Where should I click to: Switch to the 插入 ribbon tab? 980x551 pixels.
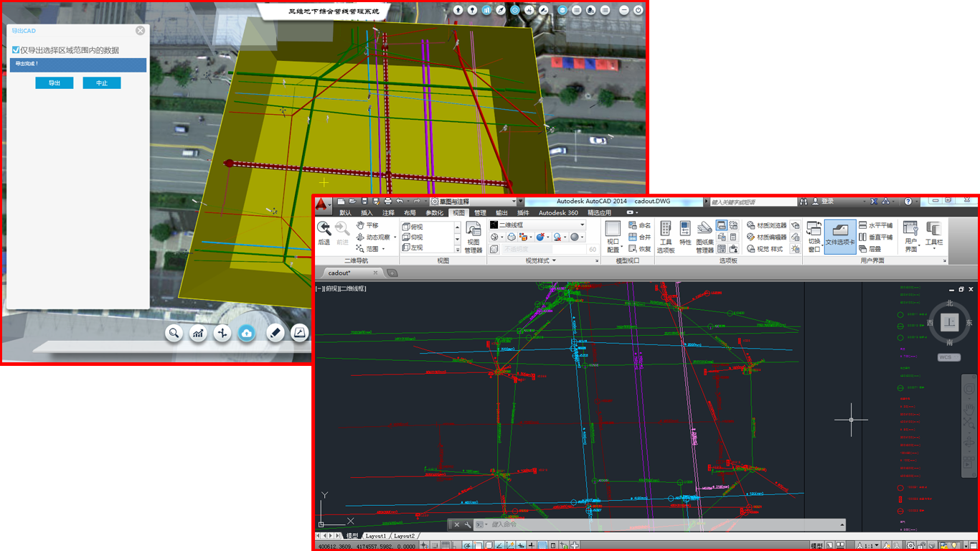(x=367, y=213)
